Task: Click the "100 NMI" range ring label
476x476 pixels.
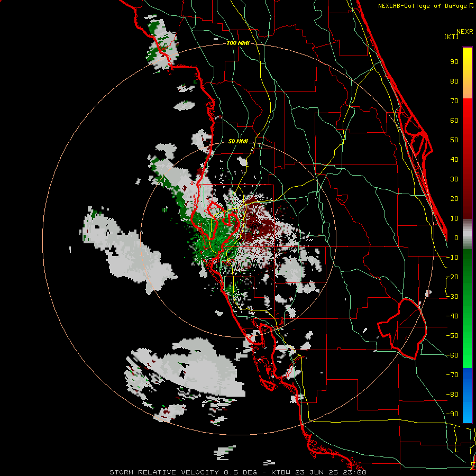Action: click(x=238, y=43)
